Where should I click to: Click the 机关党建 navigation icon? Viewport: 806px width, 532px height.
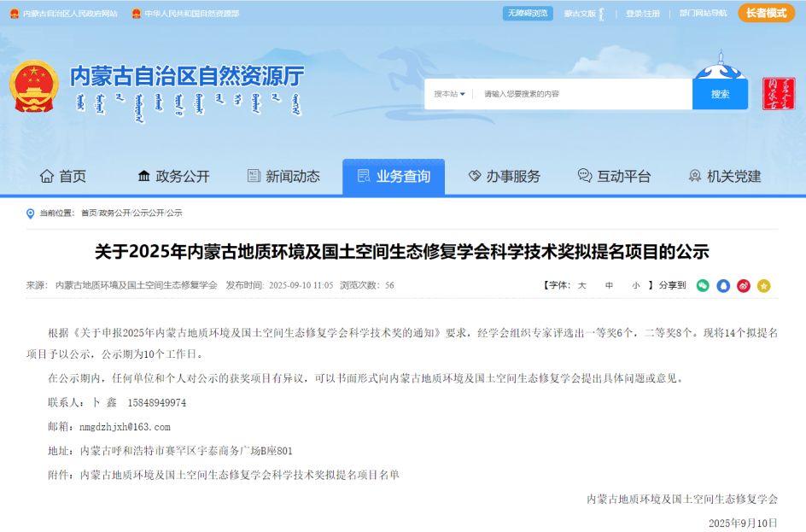click(695, 176)
